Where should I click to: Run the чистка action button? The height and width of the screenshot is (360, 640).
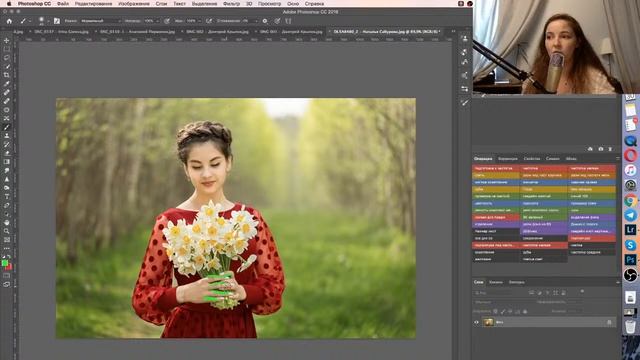point(592,245)
